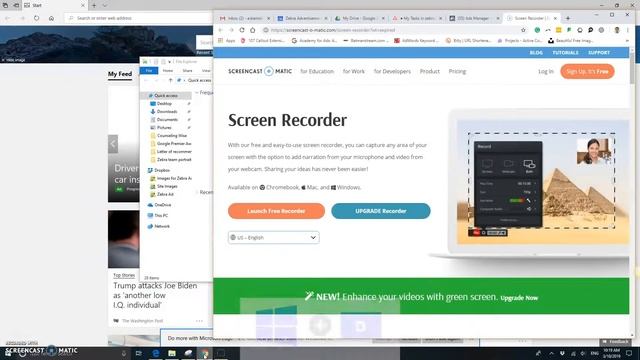Open File Explorer from the taskbar
This screenshot has height=360, width=640.
pyautogui.click(x=172, y=353)
